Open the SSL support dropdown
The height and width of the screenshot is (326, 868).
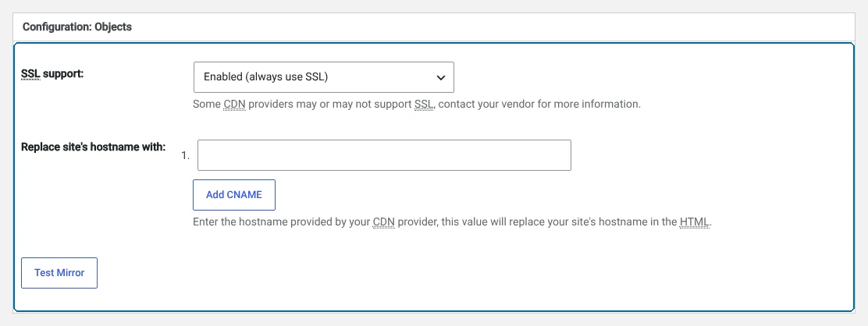324,77
